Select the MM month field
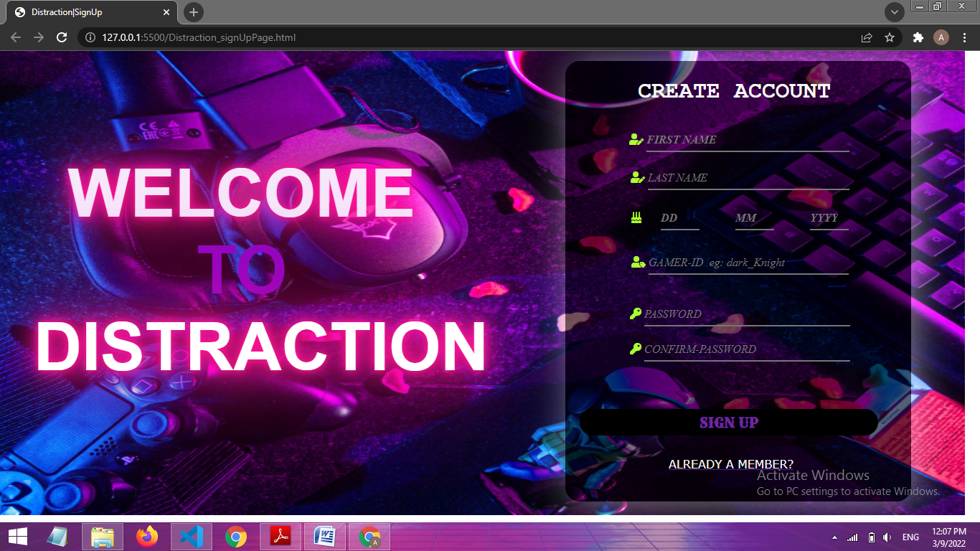 754,218
